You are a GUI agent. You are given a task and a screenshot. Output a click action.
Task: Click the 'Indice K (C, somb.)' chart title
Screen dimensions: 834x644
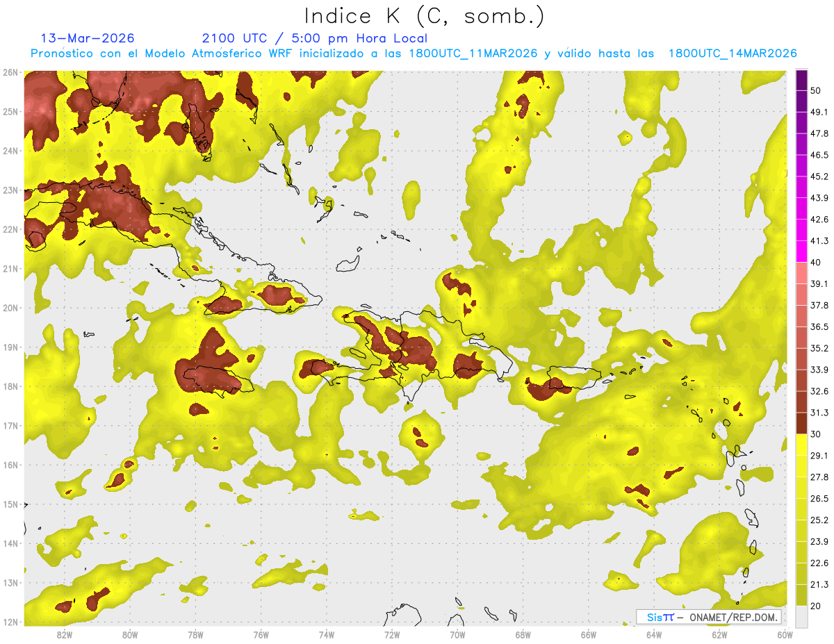[425, 16]
